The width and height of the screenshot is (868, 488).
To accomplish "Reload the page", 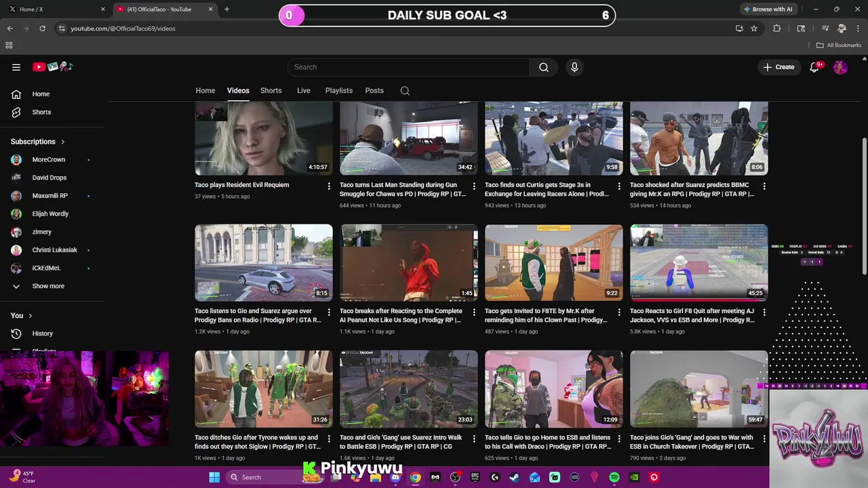I will click(42, 28).
